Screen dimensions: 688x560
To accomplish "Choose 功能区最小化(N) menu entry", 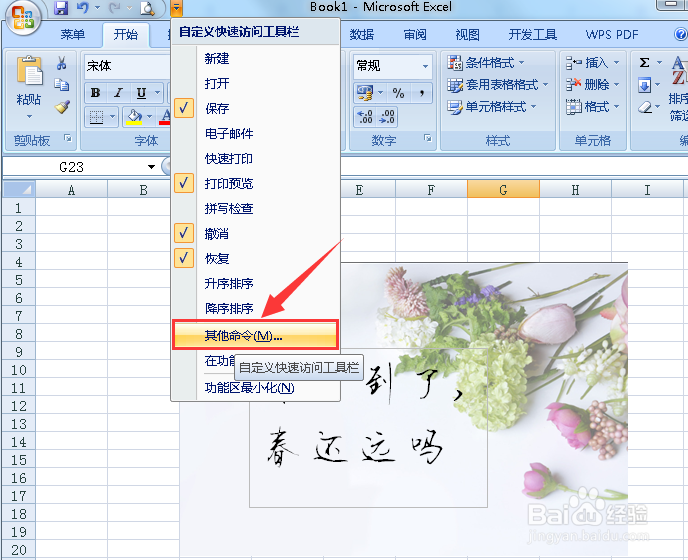I will pos(255,388).
